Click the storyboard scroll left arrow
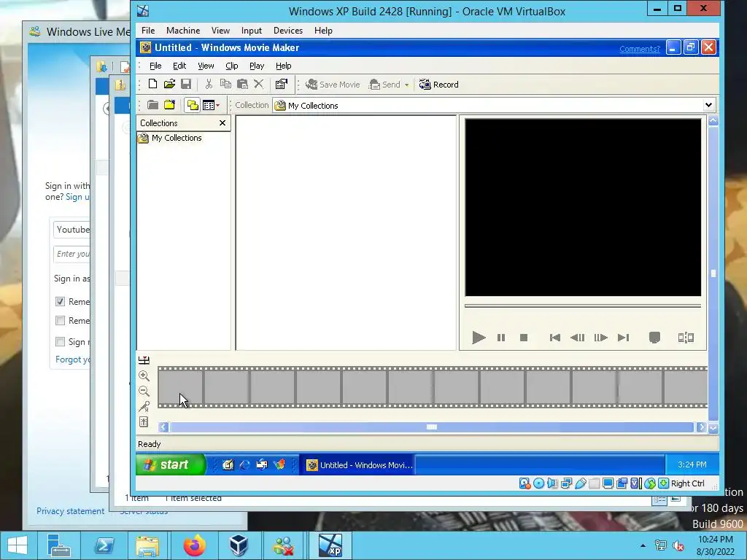747x560 pixels. (x=163, y=427)
